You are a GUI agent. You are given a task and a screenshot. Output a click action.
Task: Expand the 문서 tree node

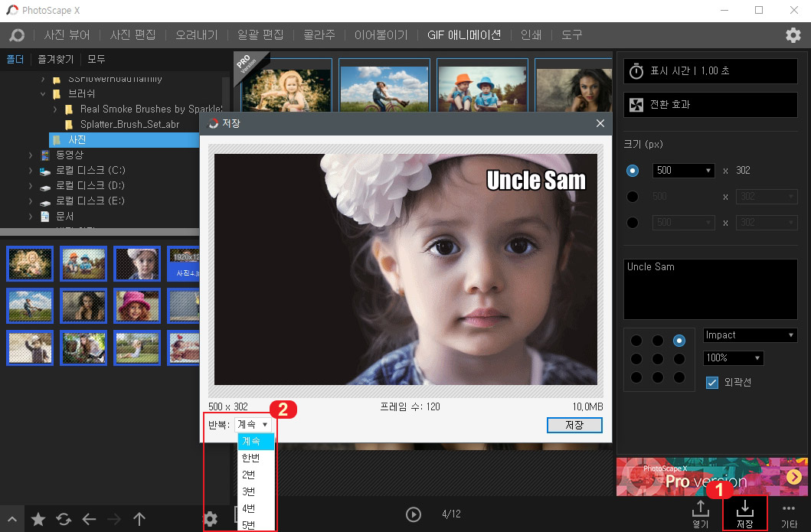(31, 216)
